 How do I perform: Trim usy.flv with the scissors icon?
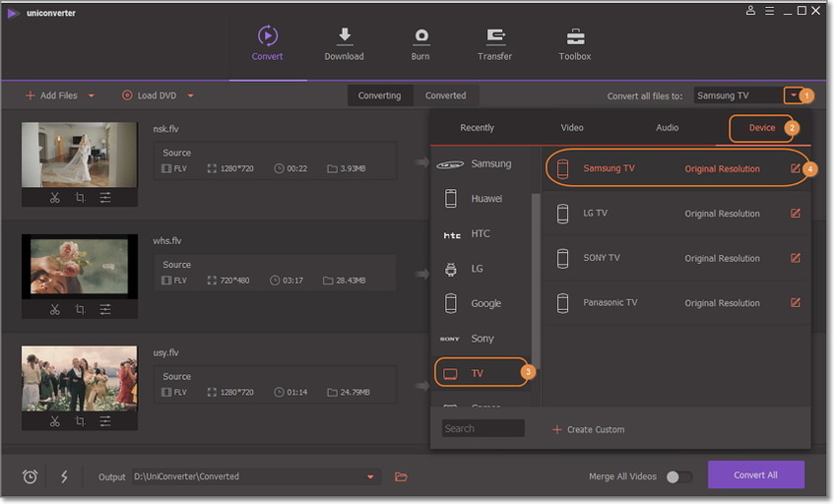pyautogui.click(x=55, y=421)
